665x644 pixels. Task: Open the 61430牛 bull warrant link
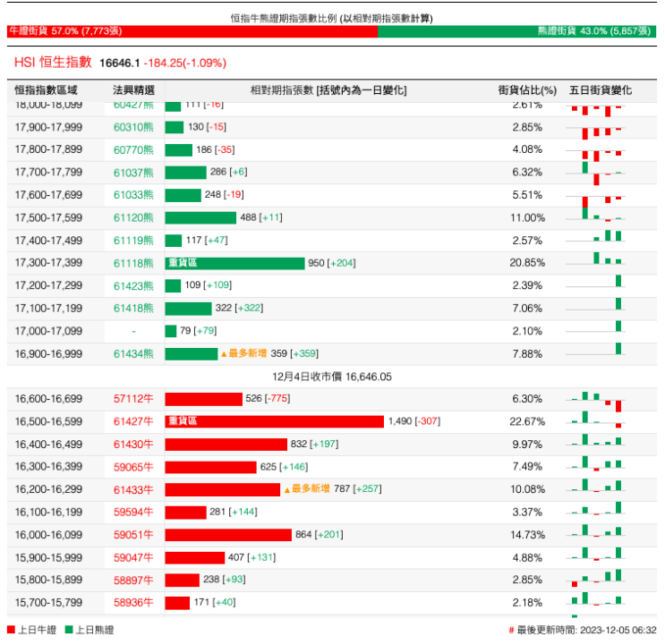(133, 445)
